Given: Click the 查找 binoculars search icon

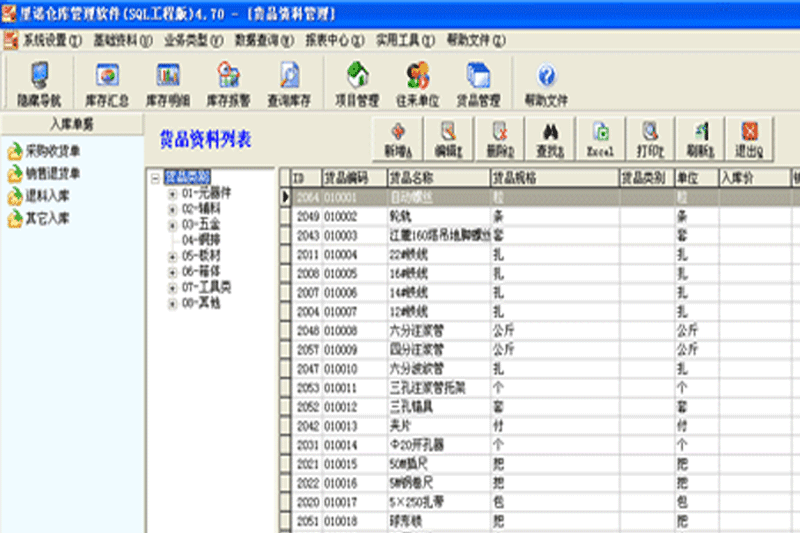Looking at the screenshot, I should pos(550,132).
